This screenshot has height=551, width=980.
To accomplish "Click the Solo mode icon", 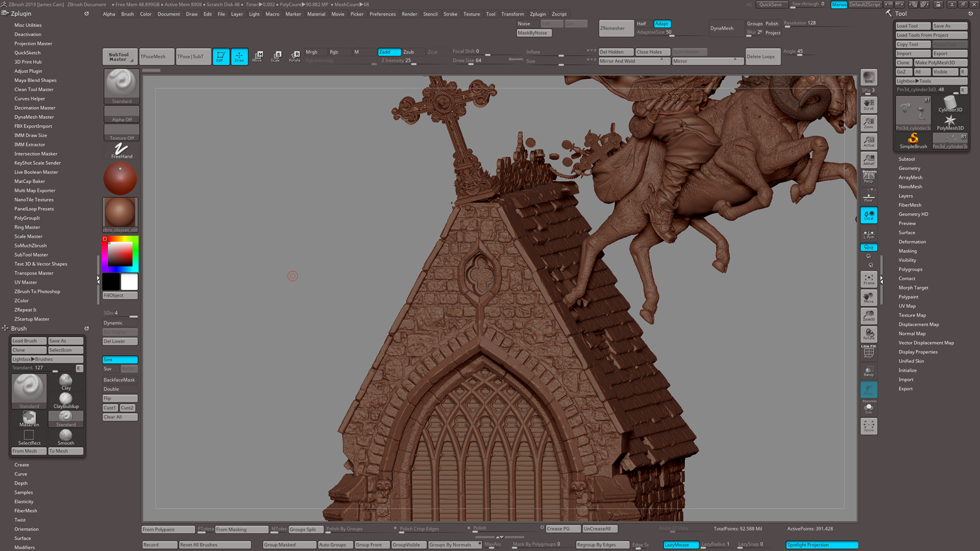I will click(x=869, y=408).
